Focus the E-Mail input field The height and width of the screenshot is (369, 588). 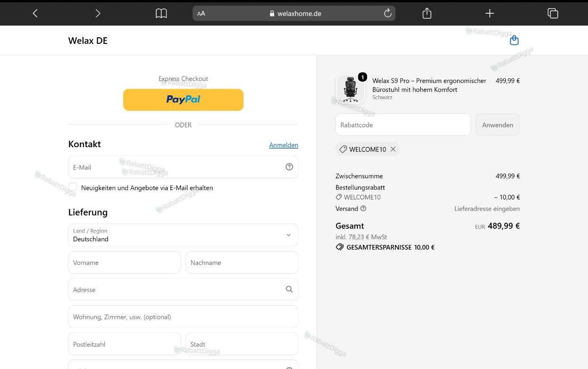(x=183, y=167)
